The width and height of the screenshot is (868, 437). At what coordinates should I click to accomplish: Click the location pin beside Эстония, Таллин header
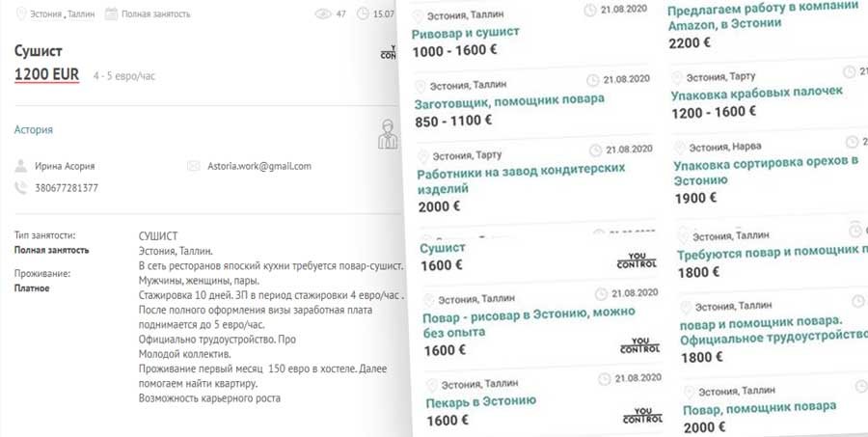click(21, 14)
